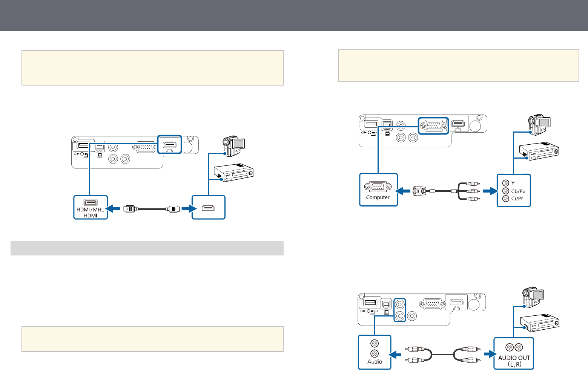Select the Cr/Pr jack icon
Image resolution: width=588 pixels, height=370 pixels.
506,199
